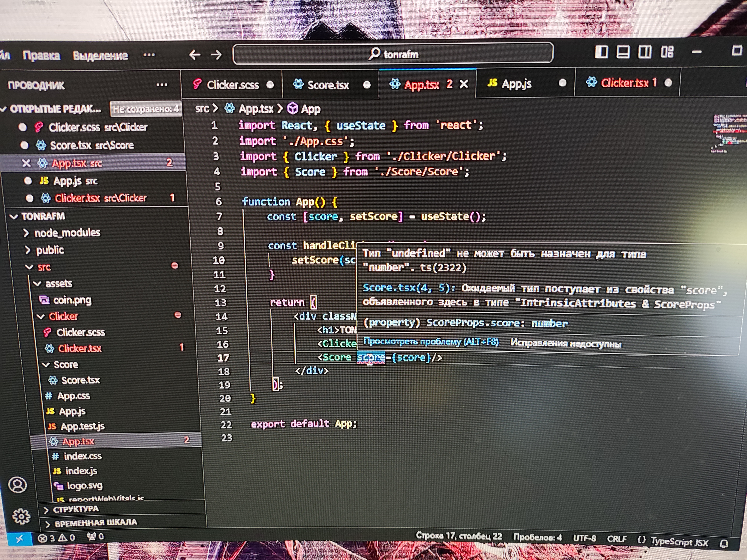Open explorer panel more actions ellipsis
This screenshot has width=747, height=560.
[162, 85]
